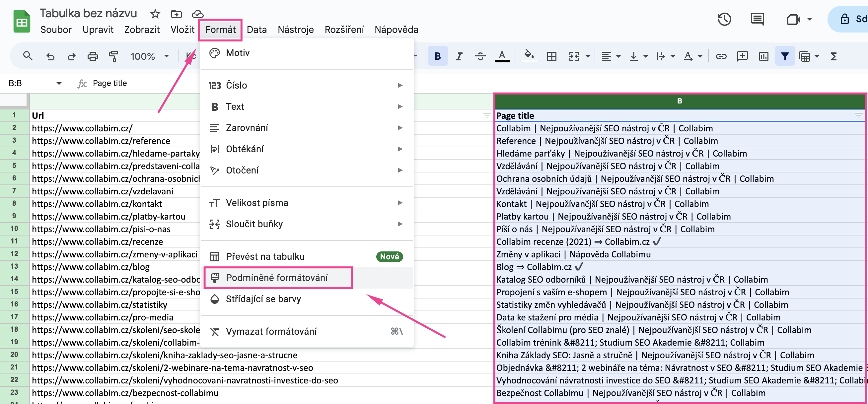Redo the last action
The width and height of the screenshot is (868, 404).
coord(71,56)
